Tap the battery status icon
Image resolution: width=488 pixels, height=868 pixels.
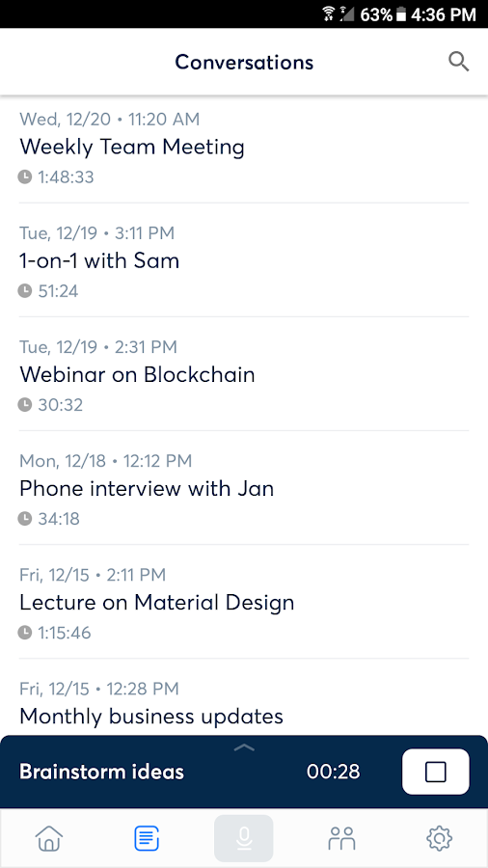tap(401, 14)
